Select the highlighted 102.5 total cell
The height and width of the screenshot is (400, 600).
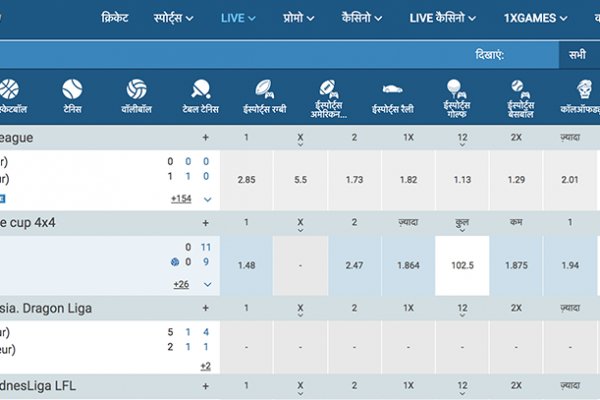click(x=462, y=265)
